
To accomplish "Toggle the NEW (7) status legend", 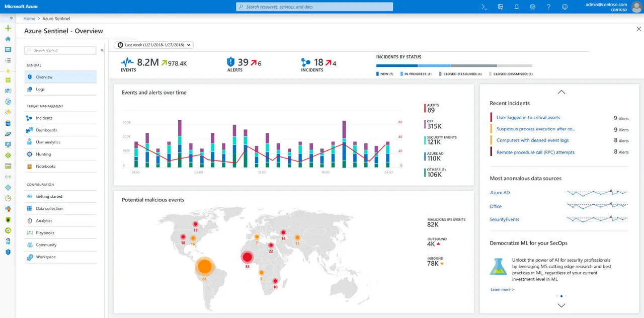I will (385, 73).
